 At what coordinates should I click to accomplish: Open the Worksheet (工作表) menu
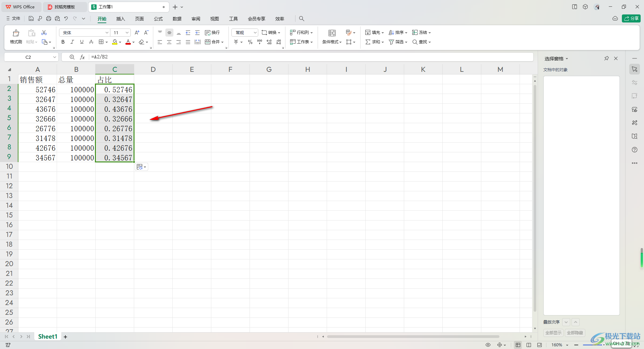301,42
